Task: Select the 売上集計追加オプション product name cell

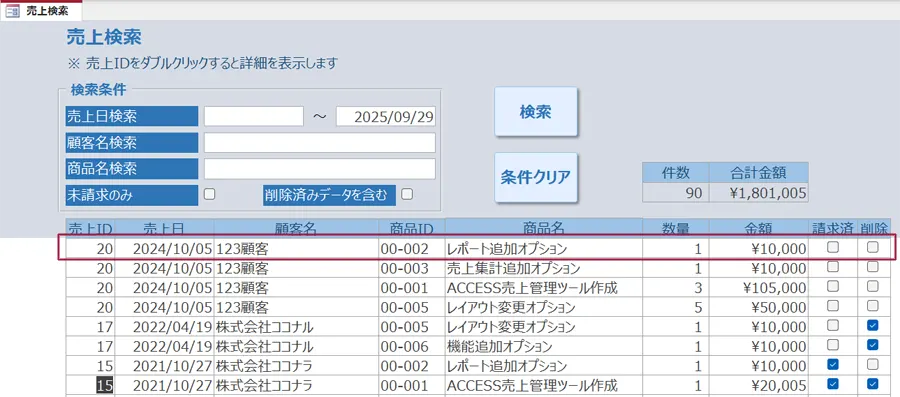Action: point(544,268)
